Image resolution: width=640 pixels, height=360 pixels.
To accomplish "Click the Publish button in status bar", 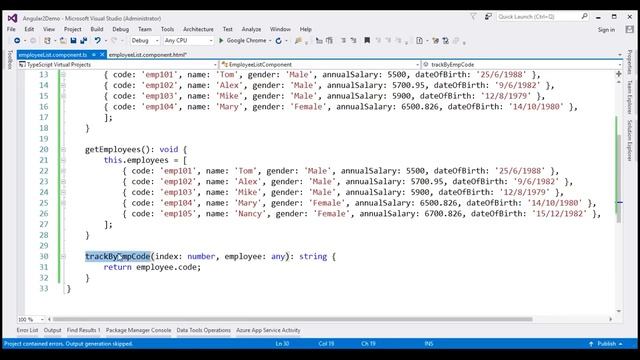I will click(x=606, y=344).
